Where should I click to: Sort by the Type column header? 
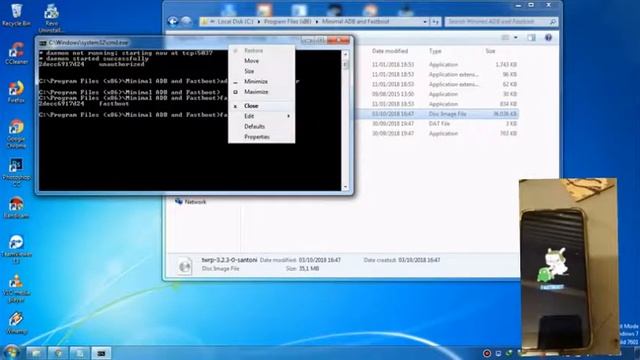[x=435, y=51]
